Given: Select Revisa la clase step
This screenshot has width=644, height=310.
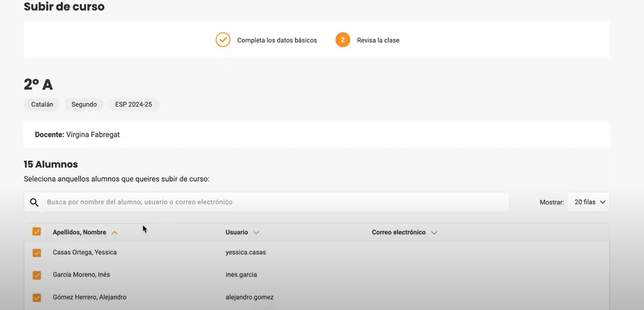Looking at the screenshot, I should (x=378, y=40).
